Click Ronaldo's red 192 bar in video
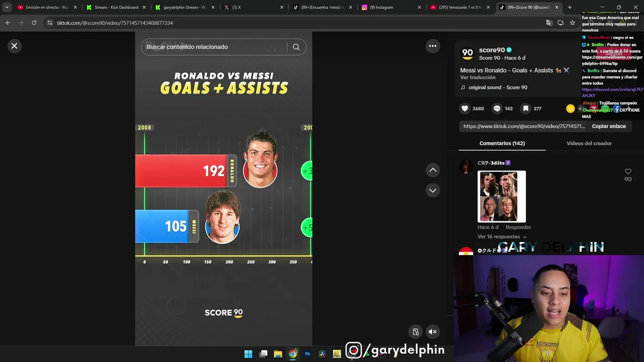Viewport: 644px width, 362px height. (x=186, y=171)
